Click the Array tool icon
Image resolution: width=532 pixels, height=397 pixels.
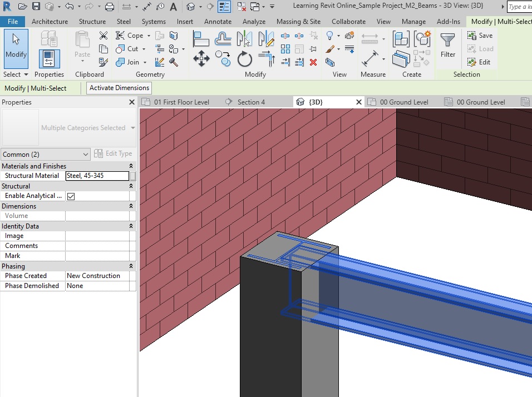285,49
